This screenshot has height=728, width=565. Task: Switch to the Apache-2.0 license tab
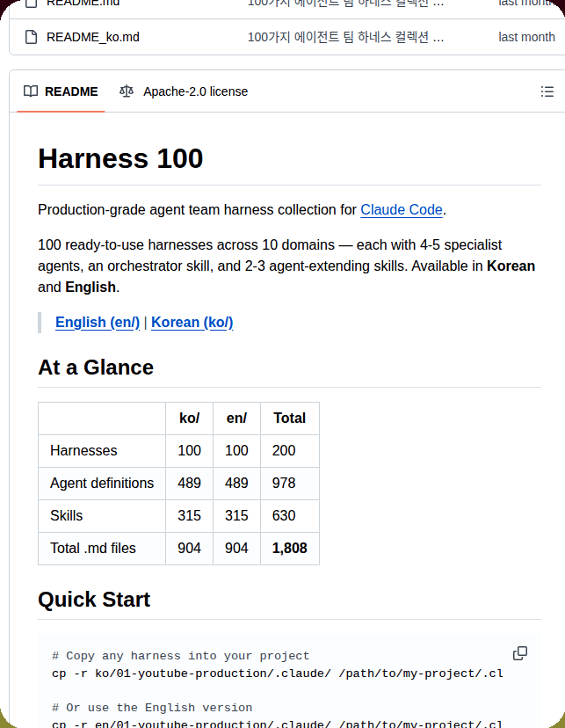point(184,91)
